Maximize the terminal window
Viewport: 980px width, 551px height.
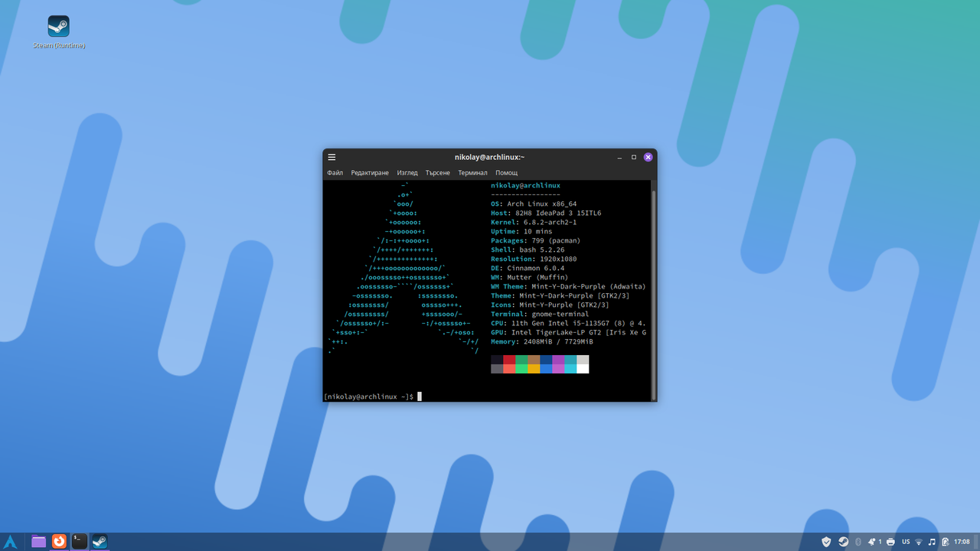pyautogui.click(x=634, y=157)
